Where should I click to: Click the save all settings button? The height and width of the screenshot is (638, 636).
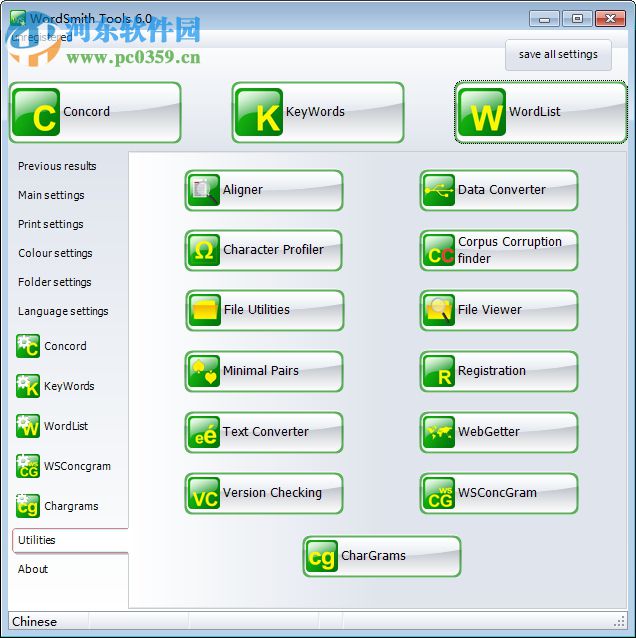pos(558,55)
